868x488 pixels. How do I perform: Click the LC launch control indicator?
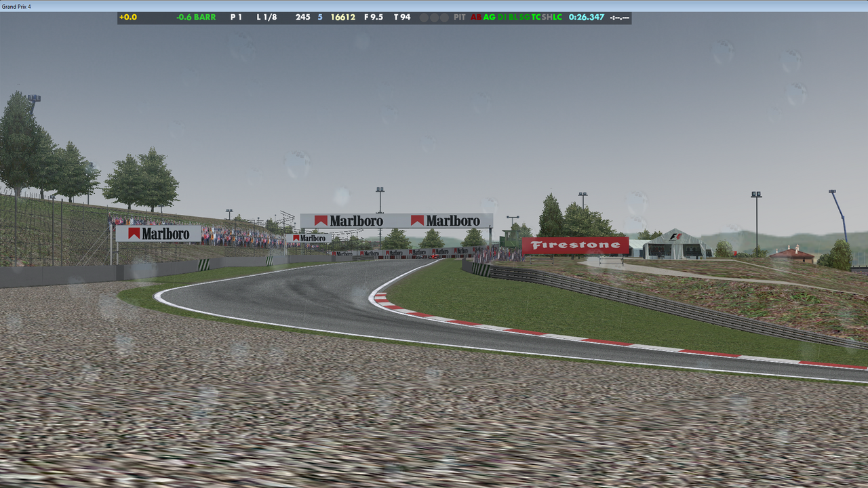(557, 17)
